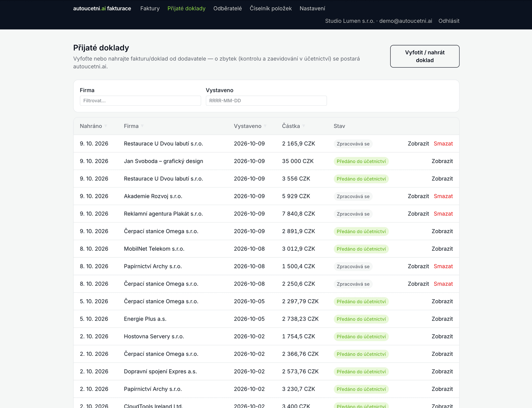View the 2 366,76 CZK Čerpací stanice document
The image size is (532, 408).
click(442, 354)
